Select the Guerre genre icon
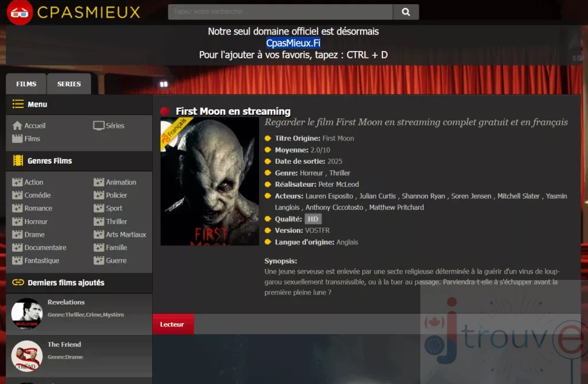This screenshot has width=588, height=384. point(99,260)
